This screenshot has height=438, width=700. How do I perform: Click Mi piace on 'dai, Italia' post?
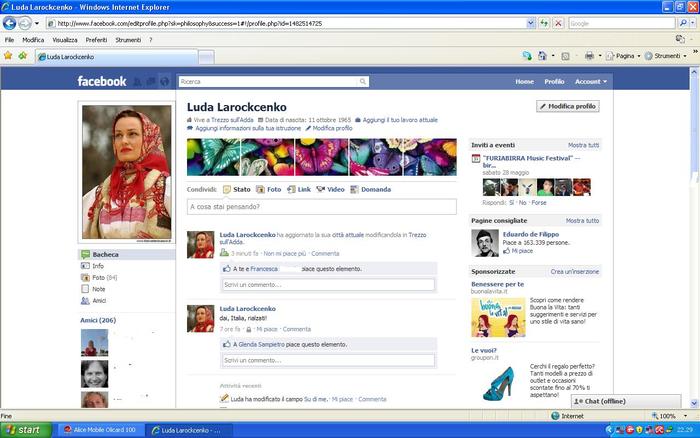267,330
